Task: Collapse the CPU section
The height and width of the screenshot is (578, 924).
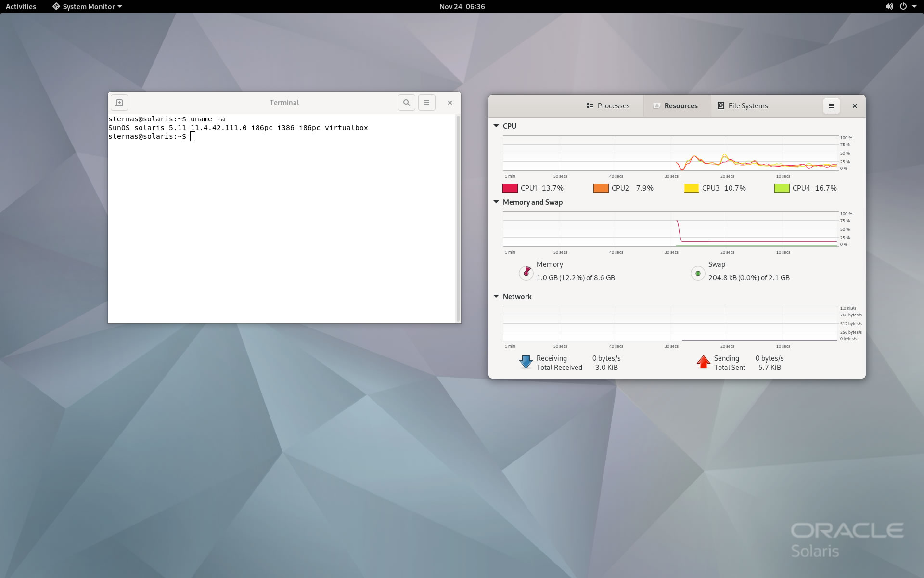Action: pos(496,126)
